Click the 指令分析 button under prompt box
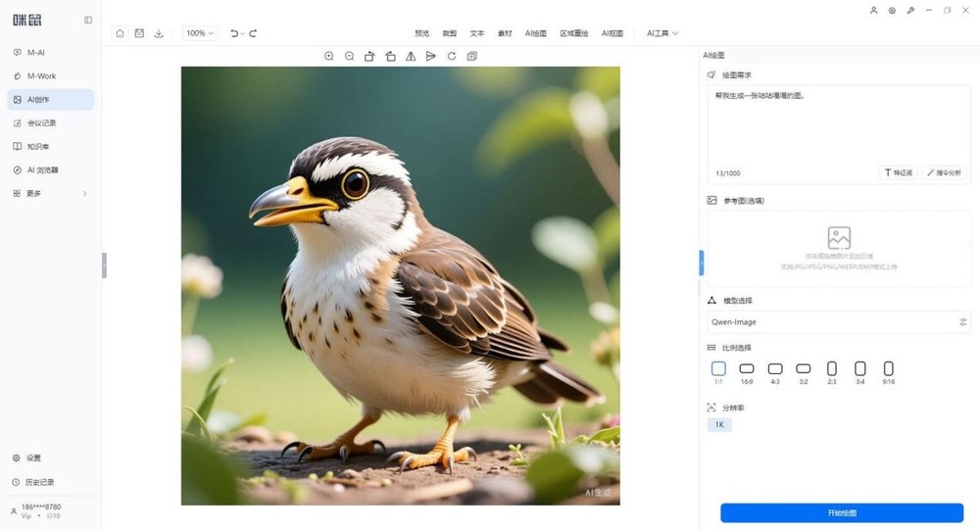980x531 pixels. click(x=944, y=173)
